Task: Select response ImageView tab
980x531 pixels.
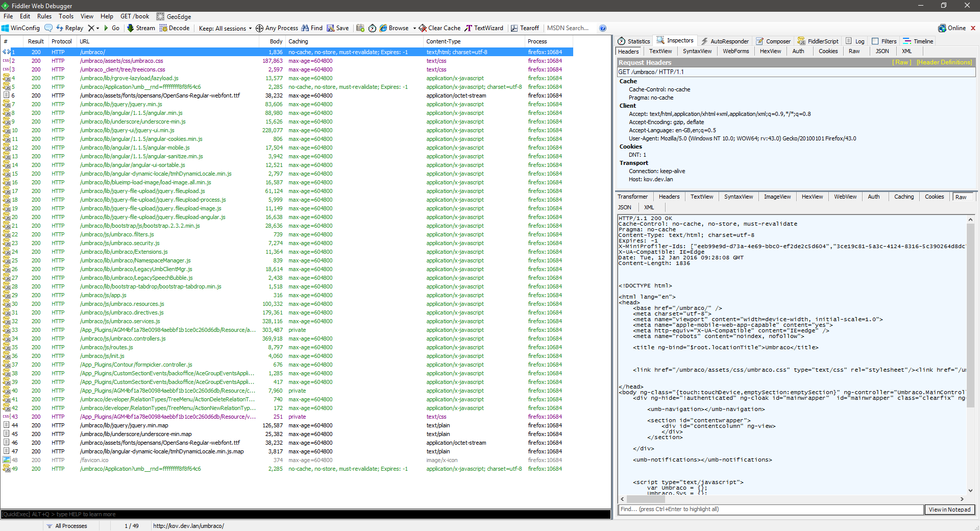Action: tap(777, 197)
